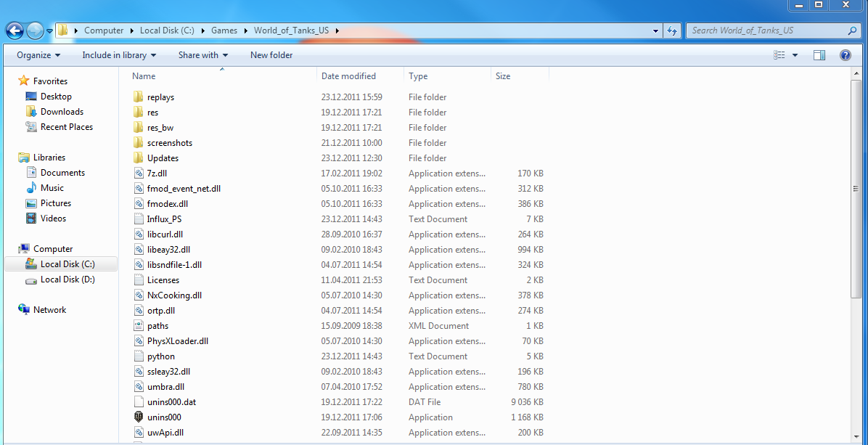This screenshot has width=868, height=445.
Task: Select Local Disk (C:) in the breadcrumb
Action: [167, 30]
